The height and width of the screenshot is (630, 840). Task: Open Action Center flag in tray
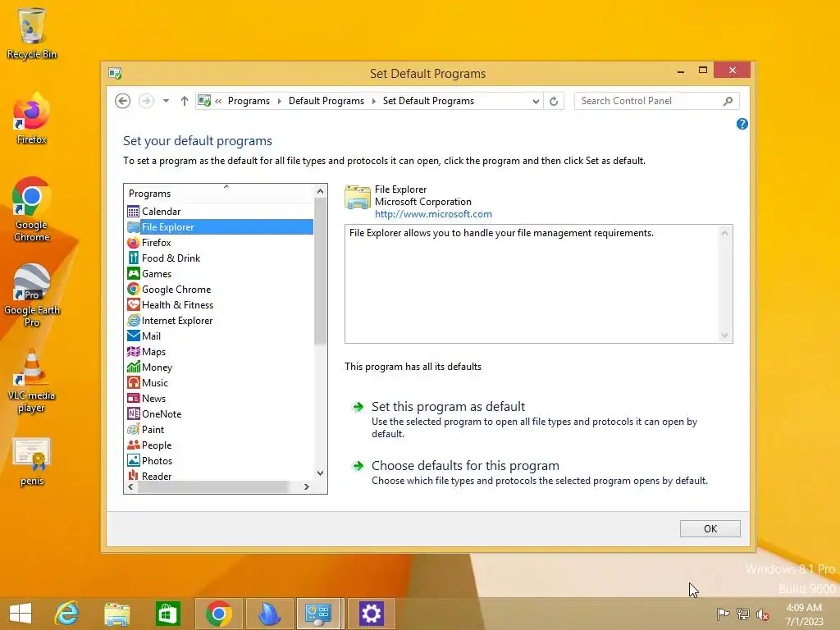click(x=724, y=614)
